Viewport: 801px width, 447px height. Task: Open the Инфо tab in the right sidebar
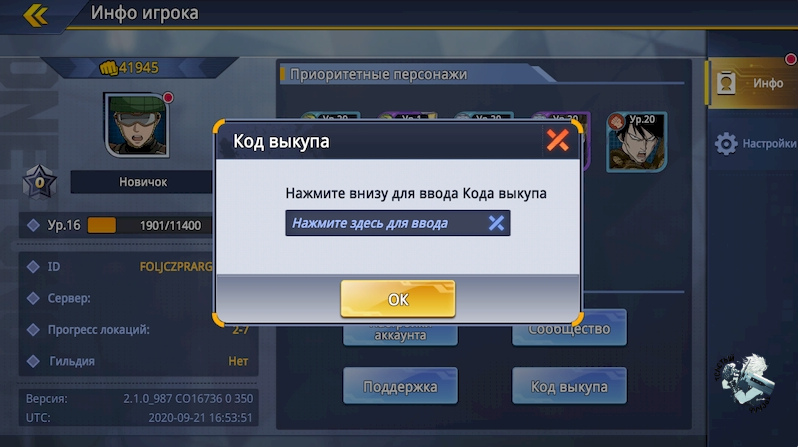(x=752, y=83)
